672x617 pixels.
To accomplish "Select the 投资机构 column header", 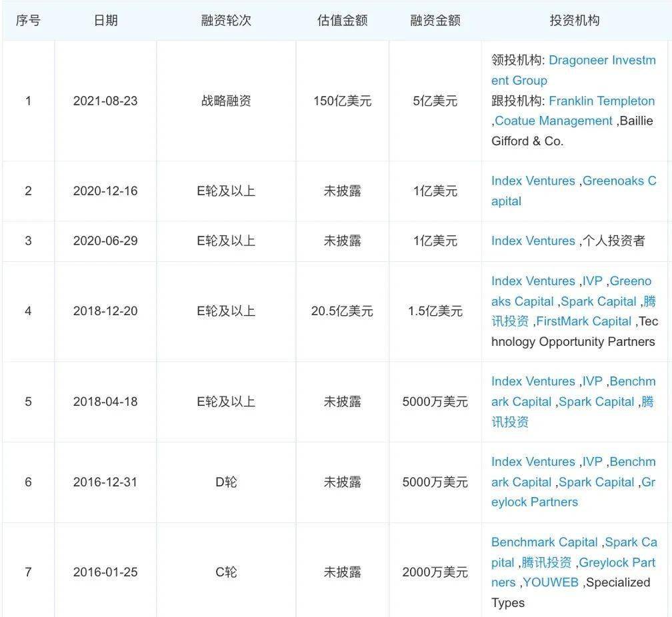I will click(575, 20).
